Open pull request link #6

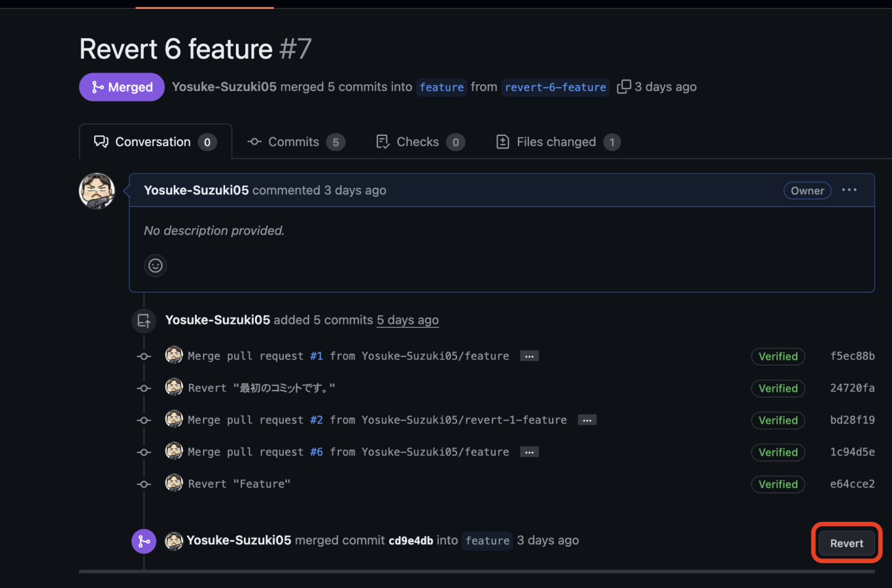[316, 452]
